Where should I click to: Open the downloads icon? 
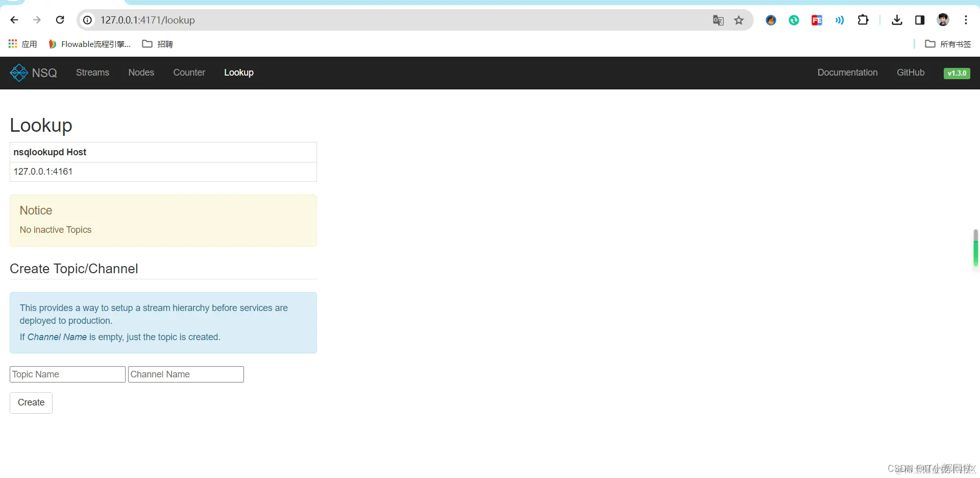point(897,20)
